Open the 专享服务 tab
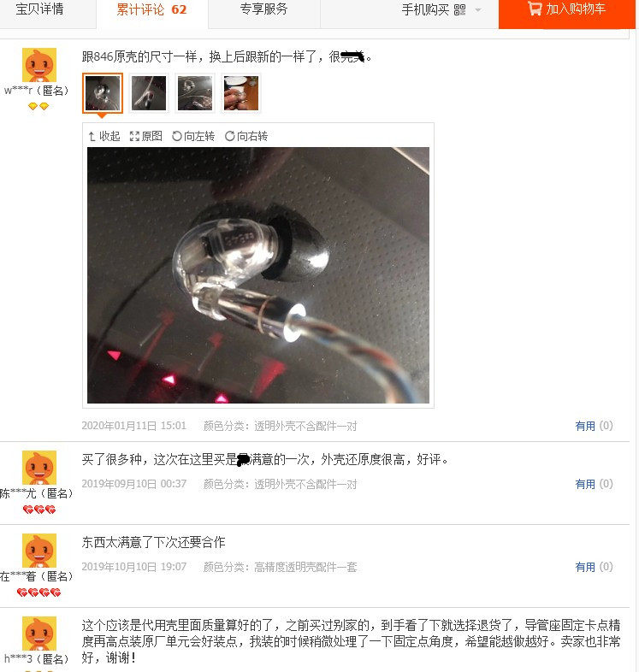639x672 pixels. (263, 9)
